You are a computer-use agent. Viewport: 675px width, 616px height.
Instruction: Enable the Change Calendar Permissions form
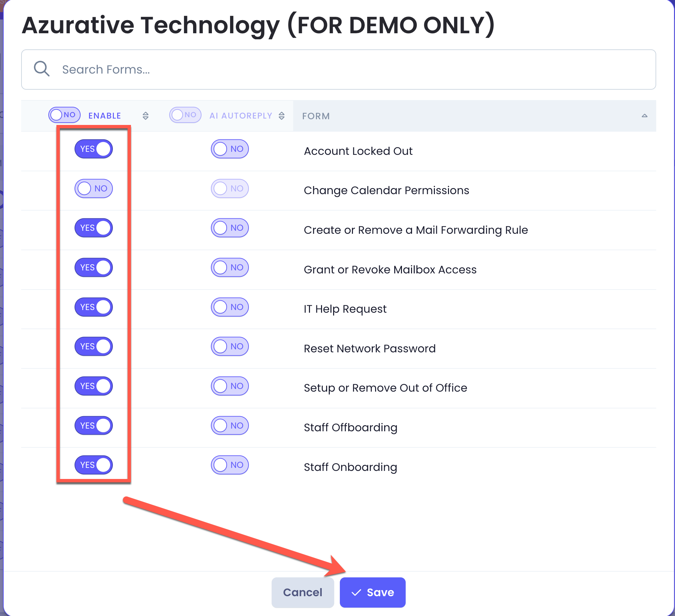tap(94, 188)
